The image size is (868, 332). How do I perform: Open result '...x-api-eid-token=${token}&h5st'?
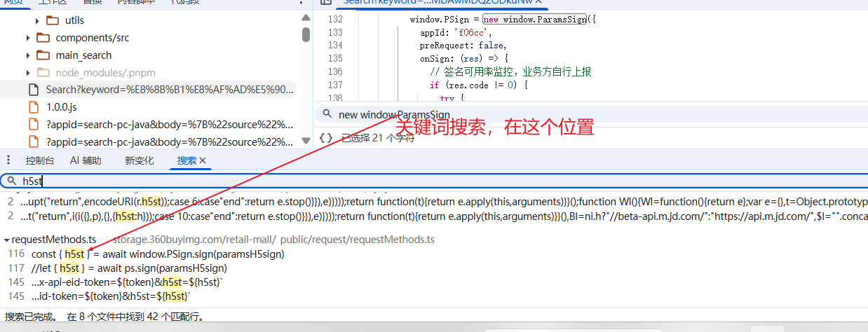point(127,282)
